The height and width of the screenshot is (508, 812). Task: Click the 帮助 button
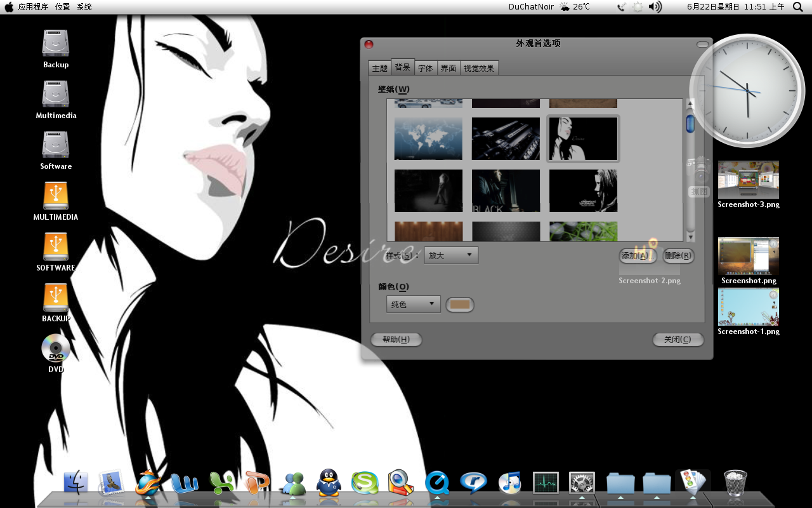[x=396, y=340]
